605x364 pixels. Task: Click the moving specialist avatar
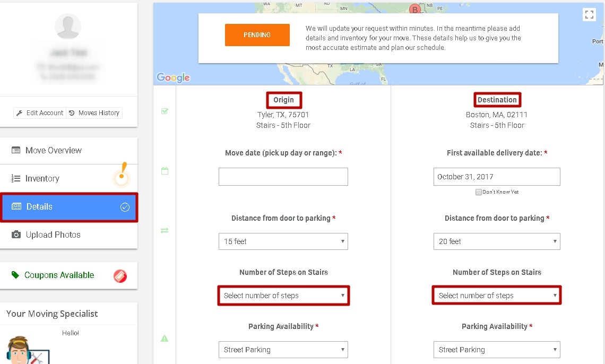(x=27, y=350)
